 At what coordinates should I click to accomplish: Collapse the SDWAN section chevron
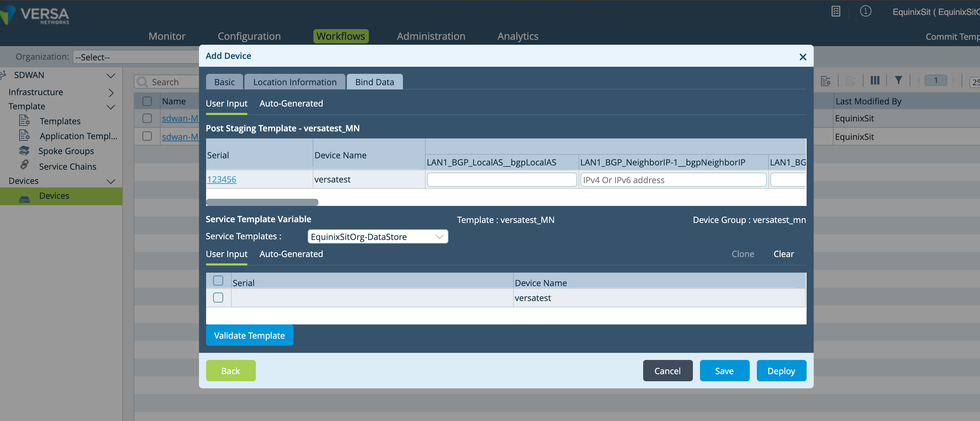[x=111, y=76]
